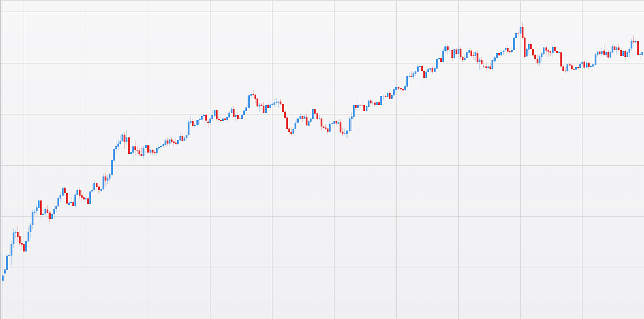Screen dimensions: 644x319
Task: Click the lowest red candle of the first pullback
Action: pos(23,247)
